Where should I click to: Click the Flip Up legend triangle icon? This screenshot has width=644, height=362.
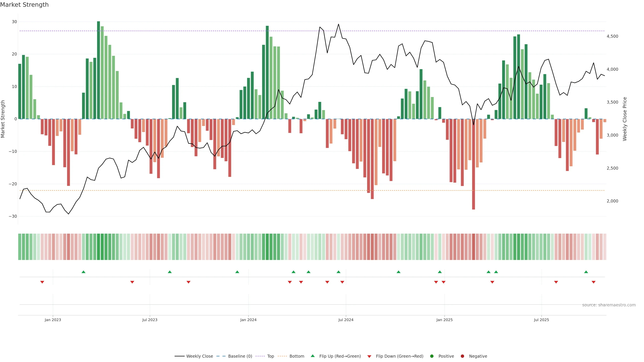(x=312, y=356)
